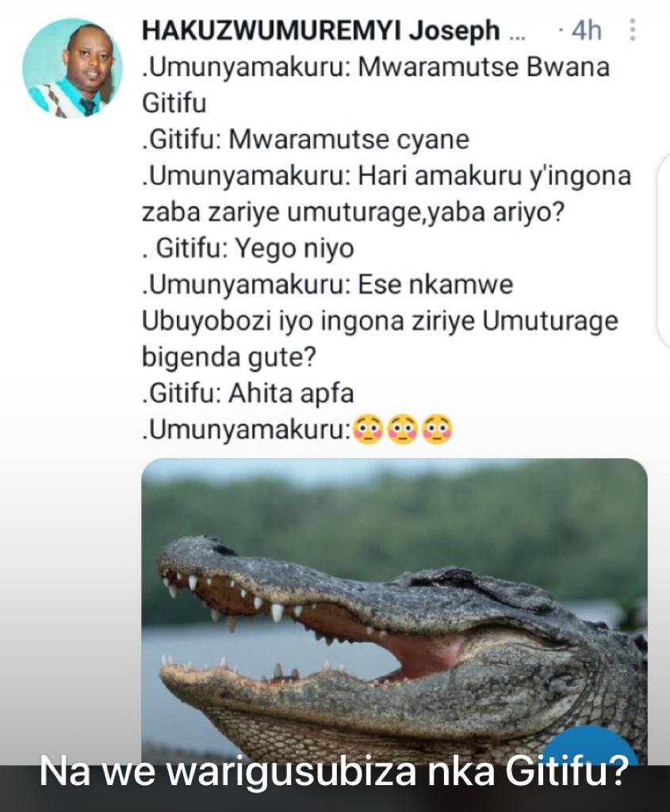670x812 pixels.
Task: Open the crocodile photo attachment
Action: pos(394,603)
